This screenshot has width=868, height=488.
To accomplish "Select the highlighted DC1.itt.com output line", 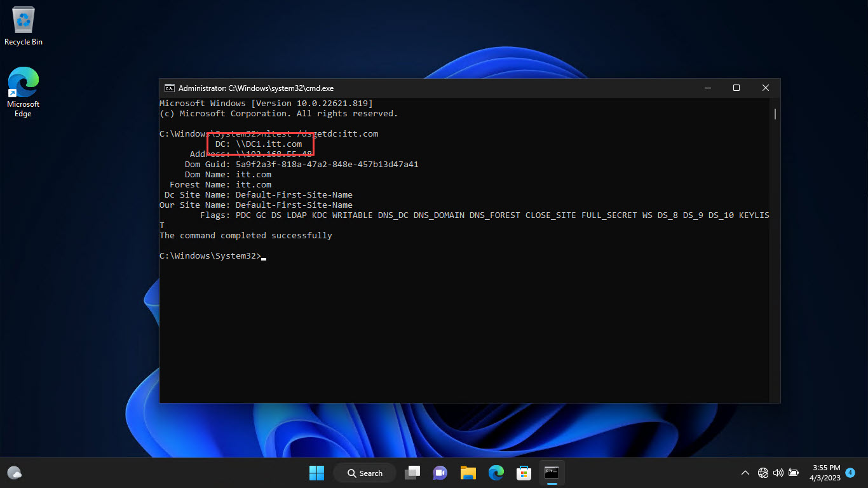I will tap(261, 144).
